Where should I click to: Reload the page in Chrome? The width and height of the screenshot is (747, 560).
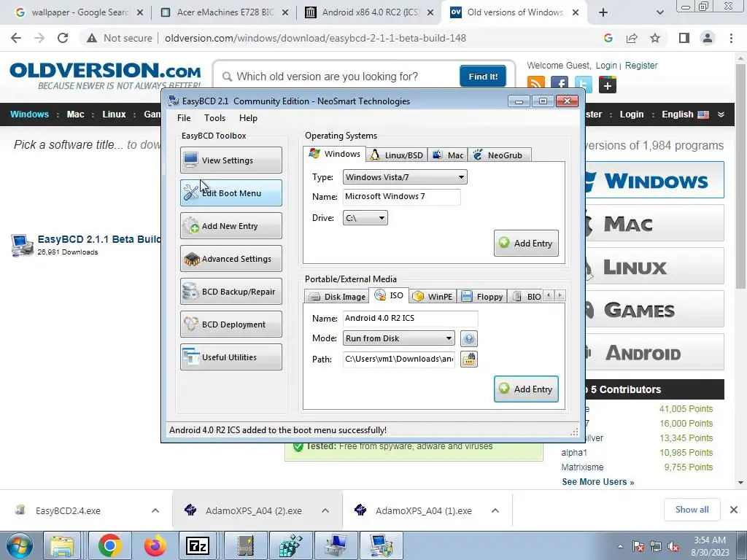pos(63,38)
